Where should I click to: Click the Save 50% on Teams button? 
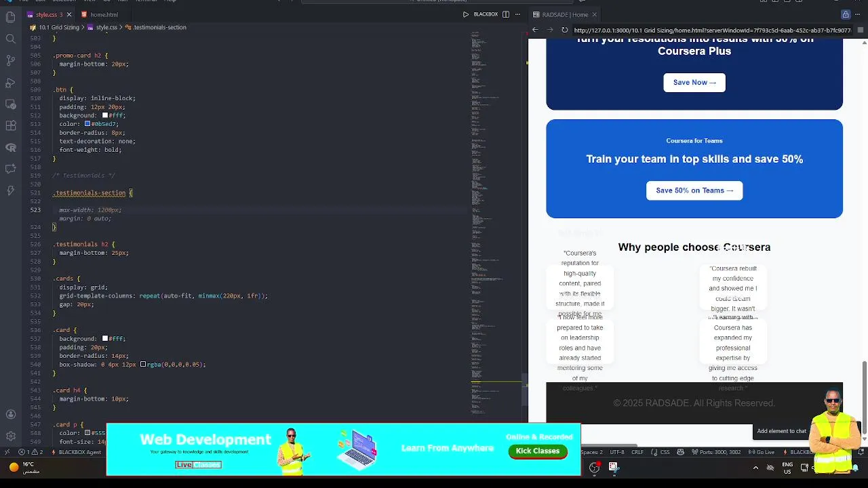click(x=694, y=190)
